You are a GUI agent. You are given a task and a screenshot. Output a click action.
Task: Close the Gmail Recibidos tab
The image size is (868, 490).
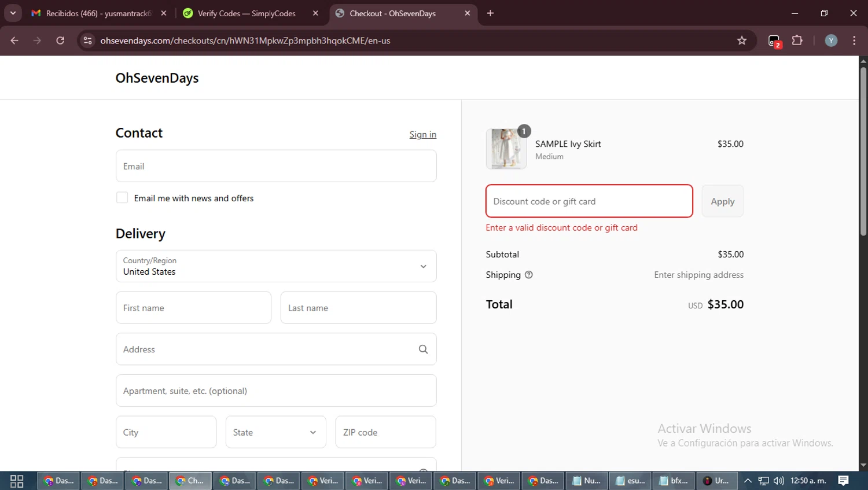(164, 13)
